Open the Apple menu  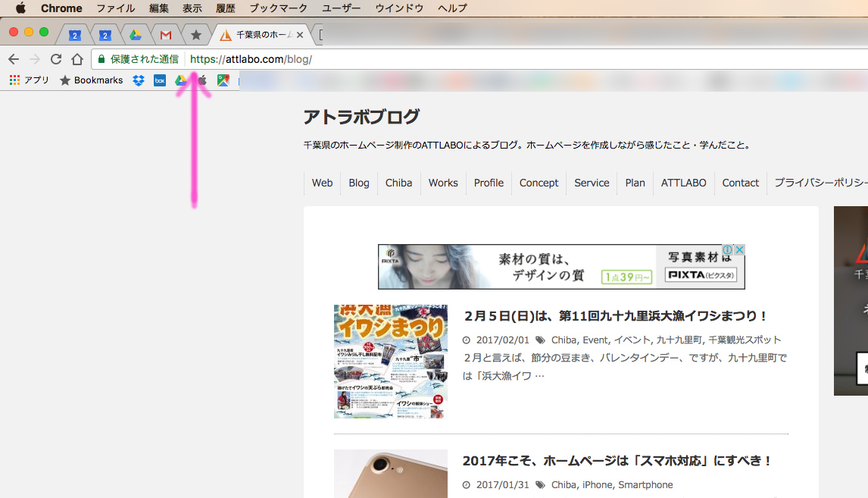point(20,8)
